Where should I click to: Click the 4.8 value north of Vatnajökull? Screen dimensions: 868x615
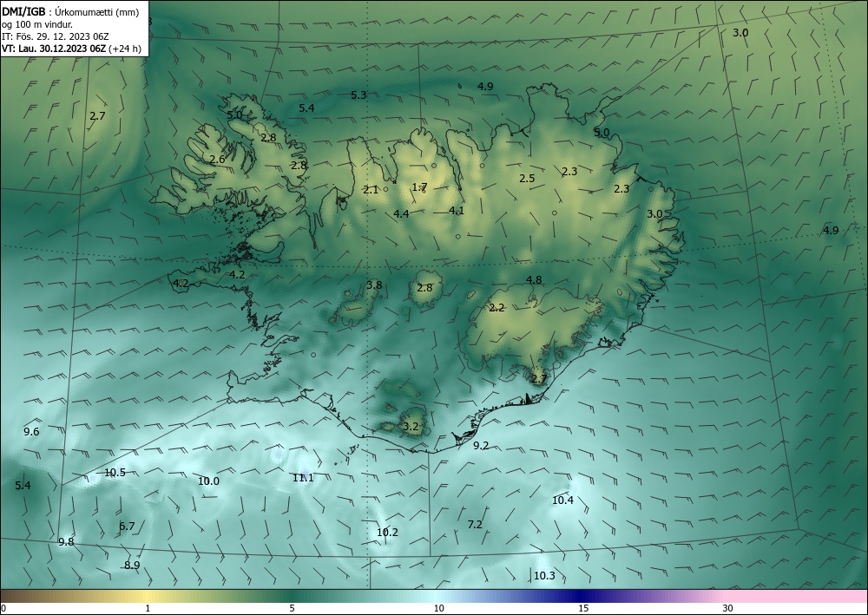pyautogui.click(x=534, y=279)
